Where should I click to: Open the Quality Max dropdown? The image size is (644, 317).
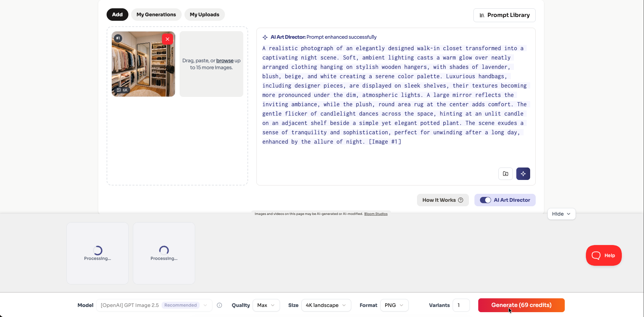tap(266, 305)
